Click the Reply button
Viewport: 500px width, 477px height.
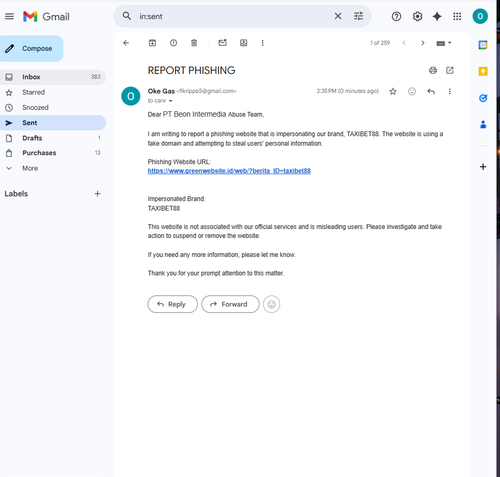click(x=173, y=304)
